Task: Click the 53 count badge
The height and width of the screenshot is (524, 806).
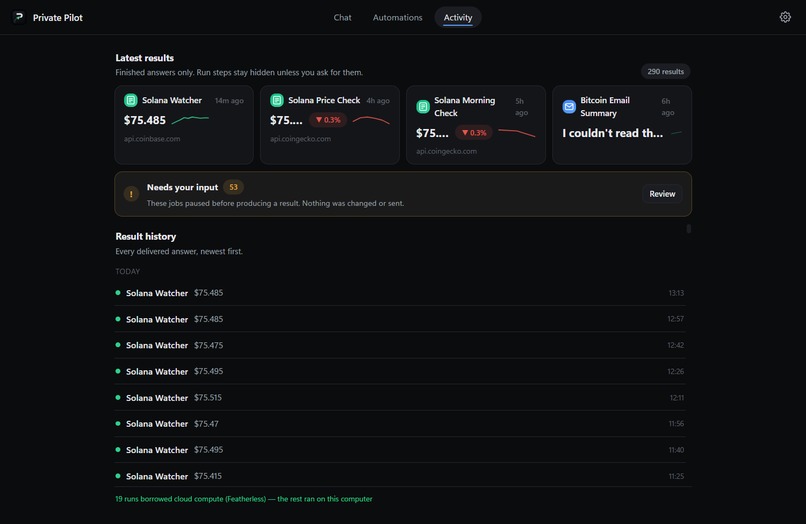Action: tap(233, 187)
